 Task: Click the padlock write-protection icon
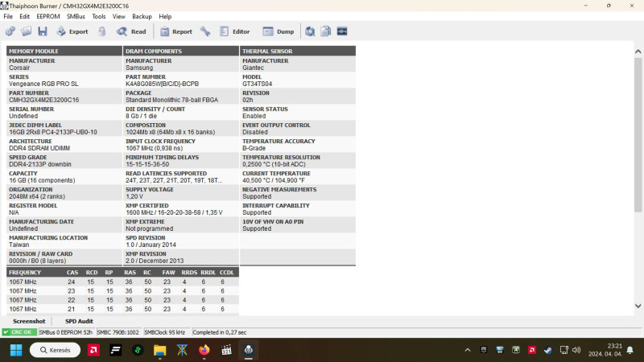click(x=102, y=31)
